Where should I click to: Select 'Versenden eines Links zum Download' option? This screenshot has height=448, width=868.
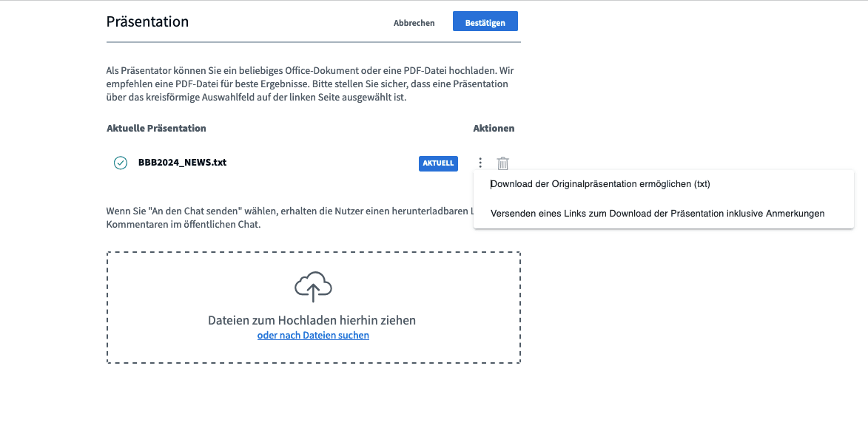[x=657, y=214]
